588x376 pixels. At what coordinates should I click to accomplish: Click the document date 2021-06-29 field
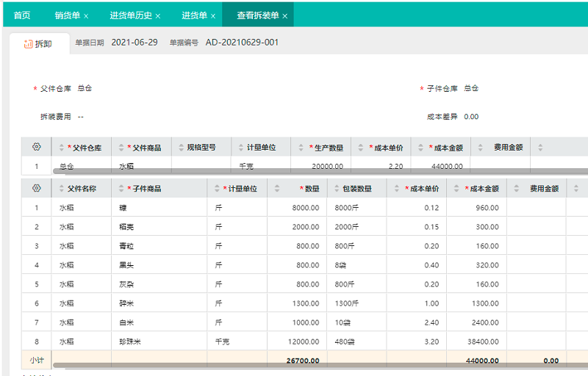(135, 43)
